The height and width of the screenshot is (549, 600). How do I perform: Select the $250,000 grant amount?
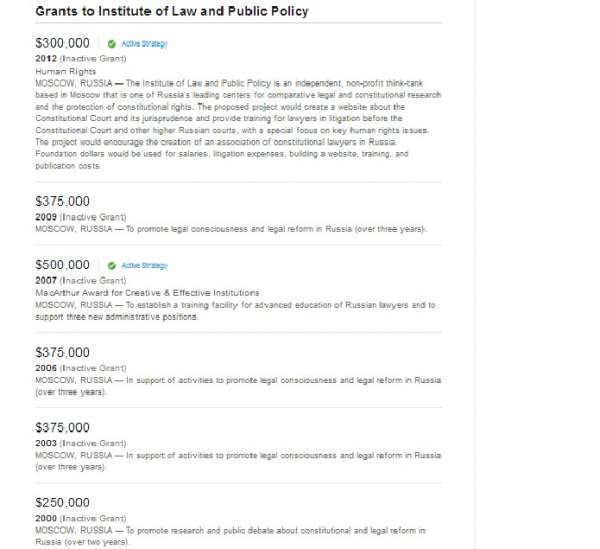(62, 502)
